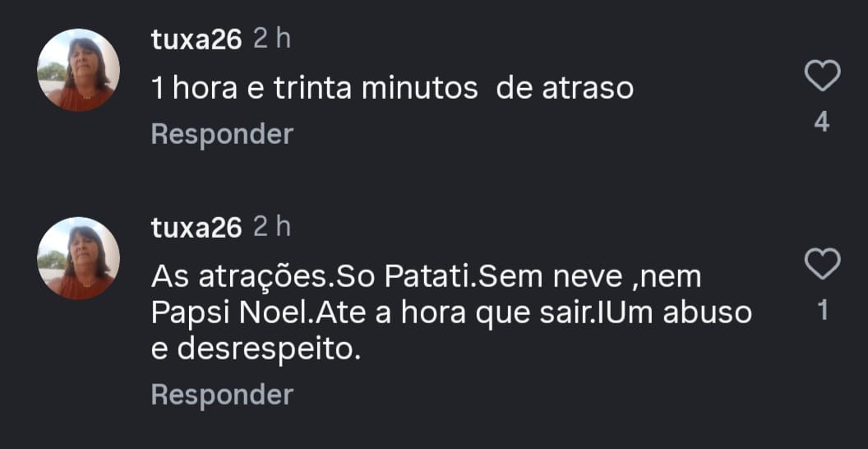
Task: Open tuxa26 username on the first comment
Action: click(x=196, y=41)
